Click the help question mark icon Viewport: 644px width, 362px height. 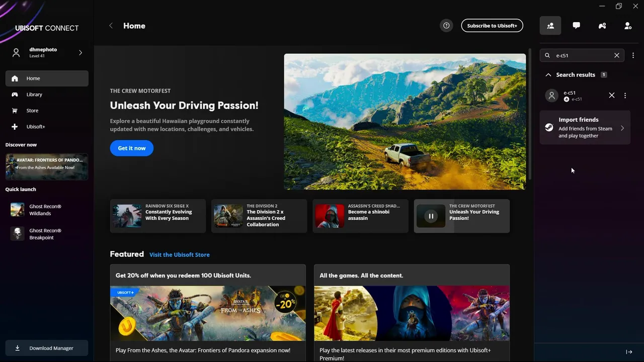coord(446,26)
